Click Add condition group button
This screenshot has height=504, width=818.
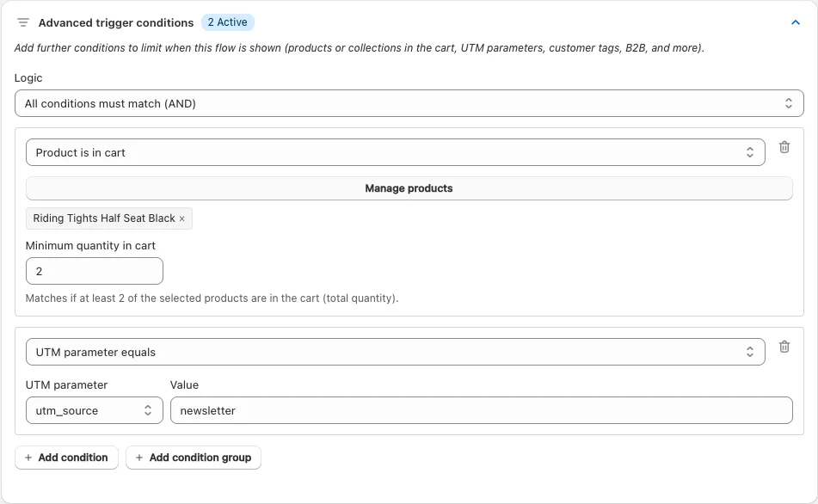[x=194, y=458]
